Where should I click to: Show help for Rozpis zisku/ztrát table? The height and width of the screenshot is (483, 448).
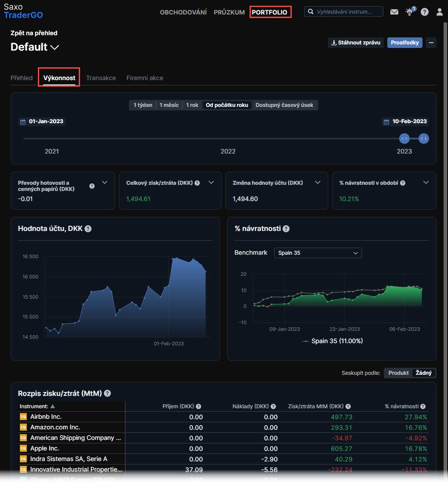(107, 393)
